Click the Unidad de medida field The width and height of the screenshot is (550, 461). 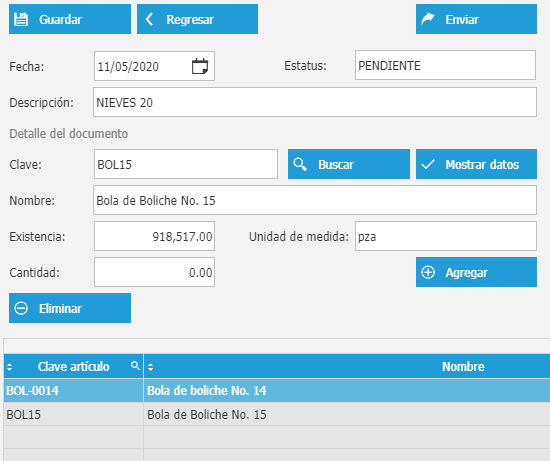(445, 236)
